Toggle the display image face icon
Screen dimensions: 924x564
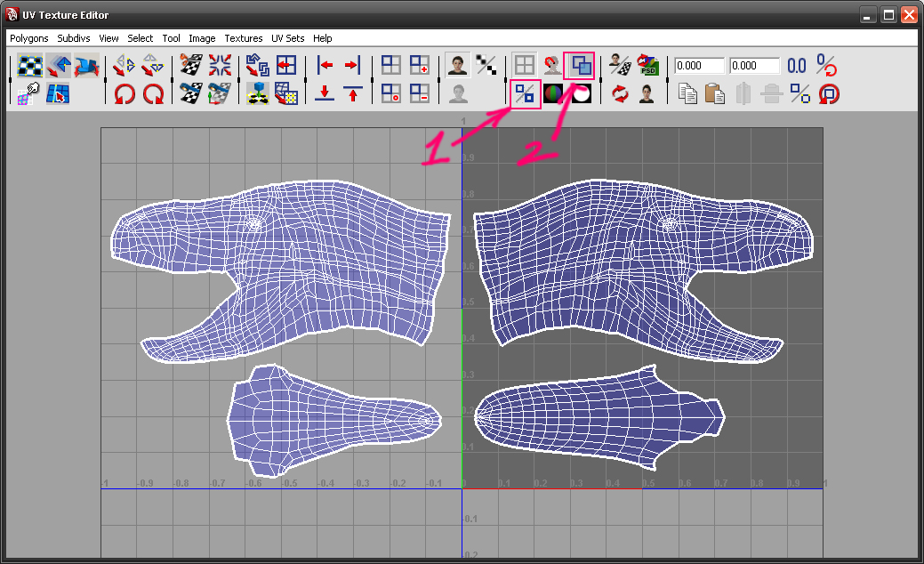pyautogui.click(x=458, y=65)
